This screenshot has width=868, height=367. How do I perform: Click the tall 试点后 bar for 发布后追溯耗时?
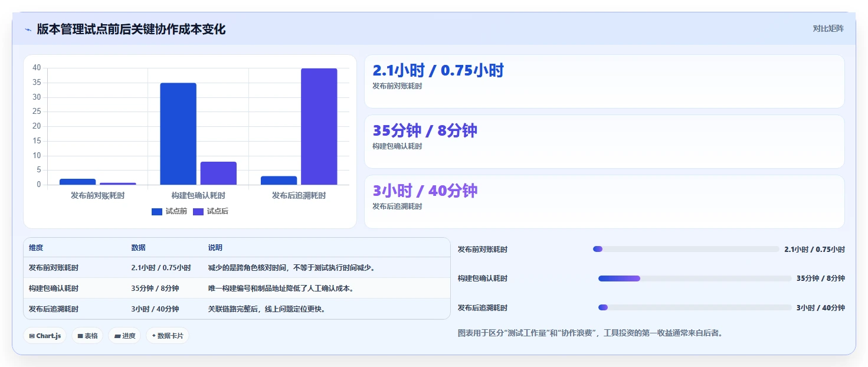click(x=319, y=127)
